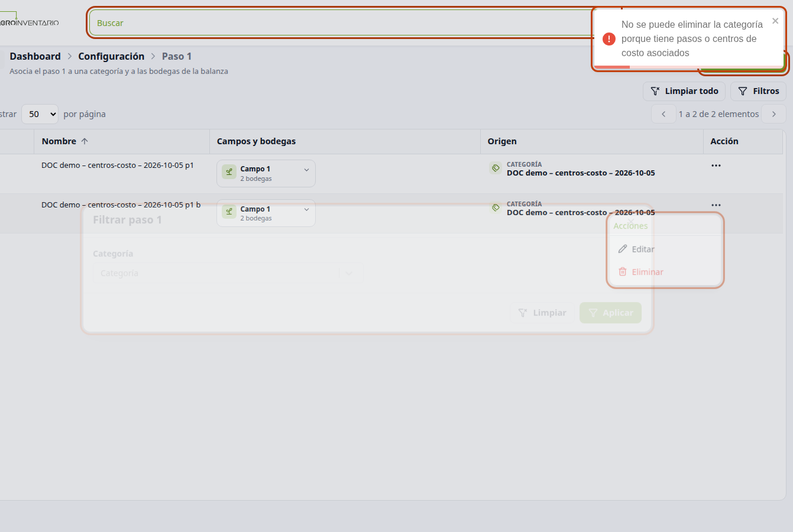Viewport: 793px width, 532px height.
Task: Sort by Nombre column arrow
Action: point(85,141)
